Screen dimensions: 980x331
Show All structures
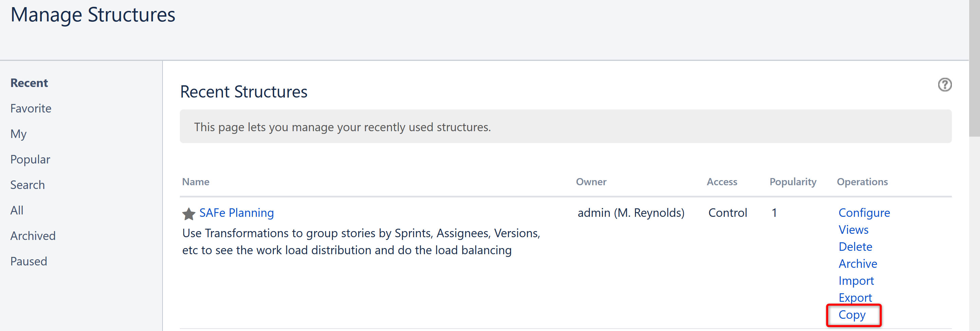point(17,210)
